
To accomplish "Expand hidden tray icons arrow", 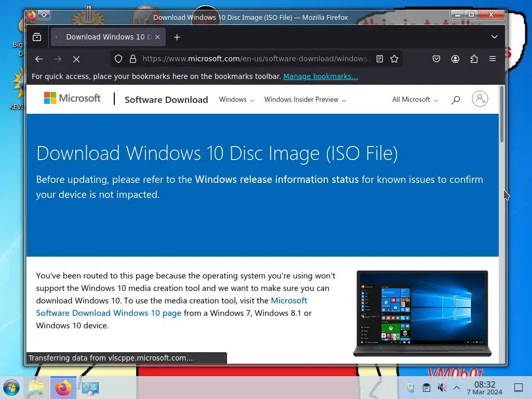I will [457, 388].
